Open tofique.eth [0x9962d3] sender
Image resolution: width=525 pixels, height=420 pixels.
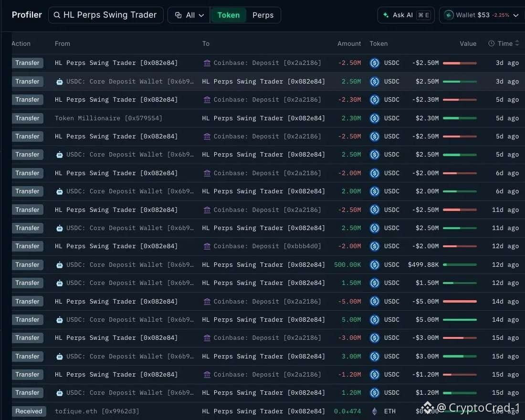tap(97, 411)
